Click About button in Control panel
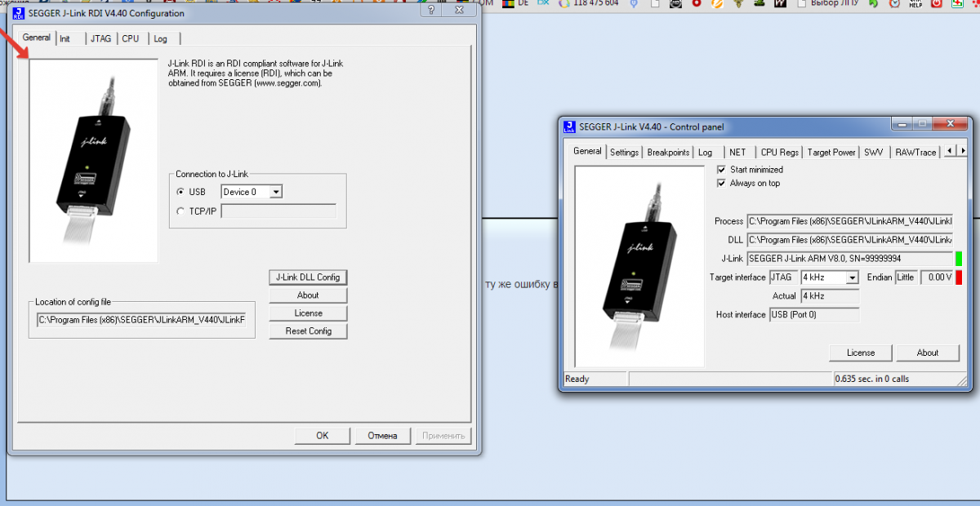This screenshot has height=506, width=980. [928, 353]
